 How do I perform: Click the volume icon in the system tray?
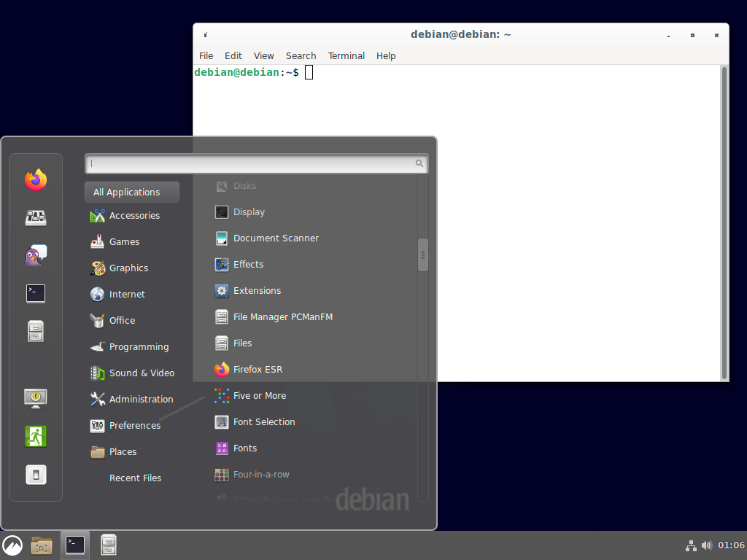pyautogui.click(x=706, y=545)
